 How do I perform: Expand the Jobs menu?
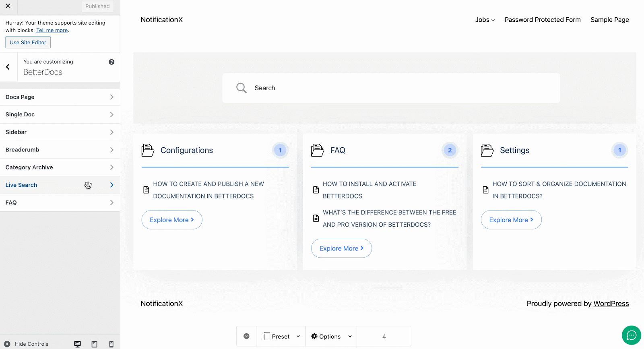coord(485,20)
